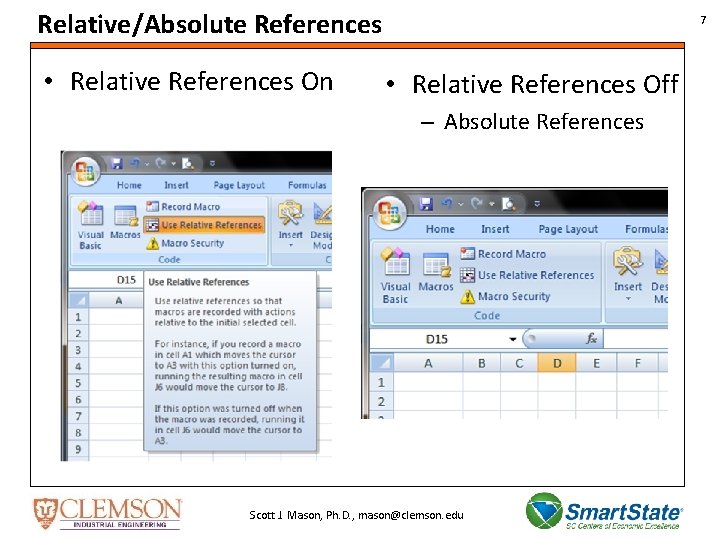Turn off highlighted Use Relative References in left screenshot
The width and height of the screenshot is (720, 540).
(204, 225)
